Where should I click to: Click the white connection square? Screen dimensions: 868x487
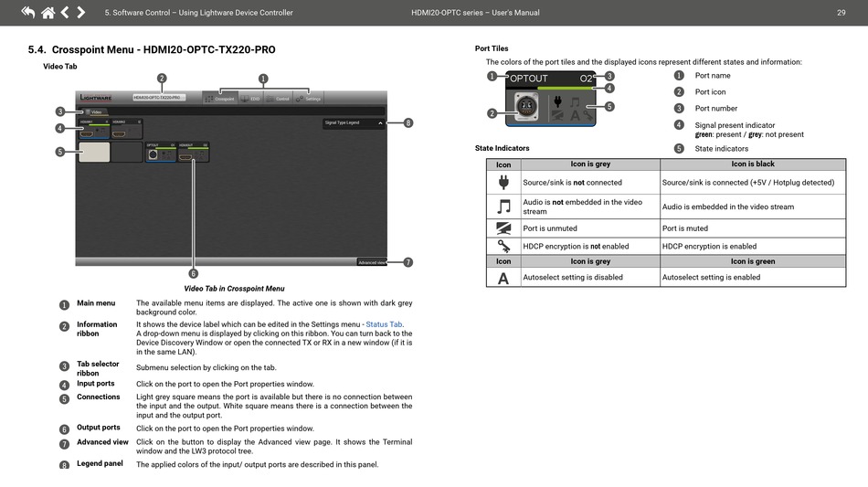(x=94, y=153)
